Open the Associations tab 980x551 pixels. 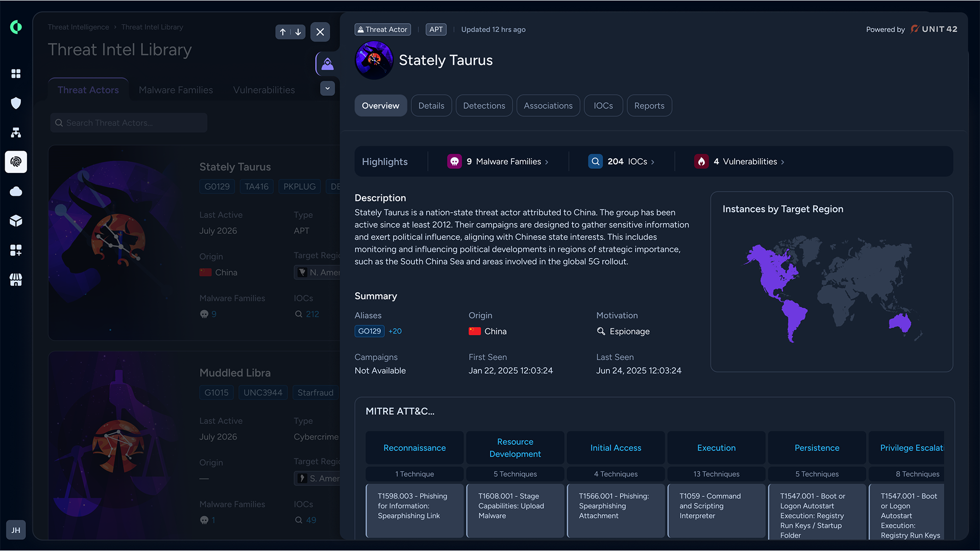click(548, 106)
